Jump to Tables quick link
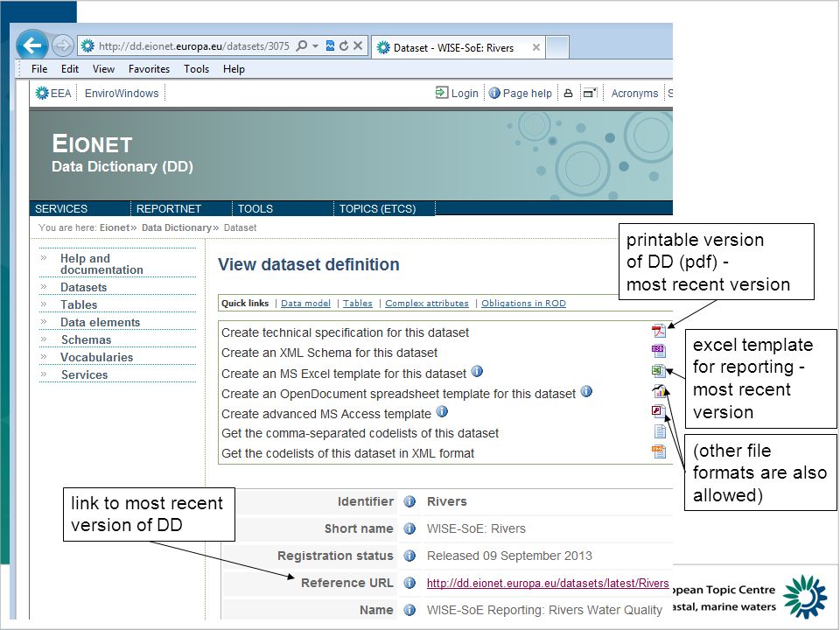 pos(357,304)
